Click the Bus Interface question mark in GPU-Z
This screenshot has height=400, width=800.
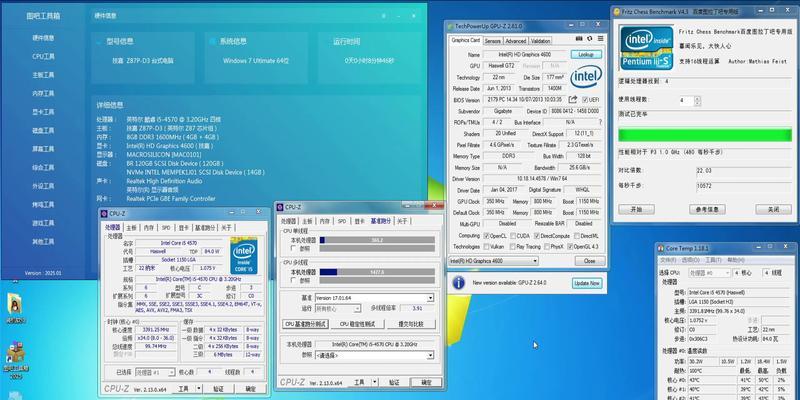[x=600, y=122]
